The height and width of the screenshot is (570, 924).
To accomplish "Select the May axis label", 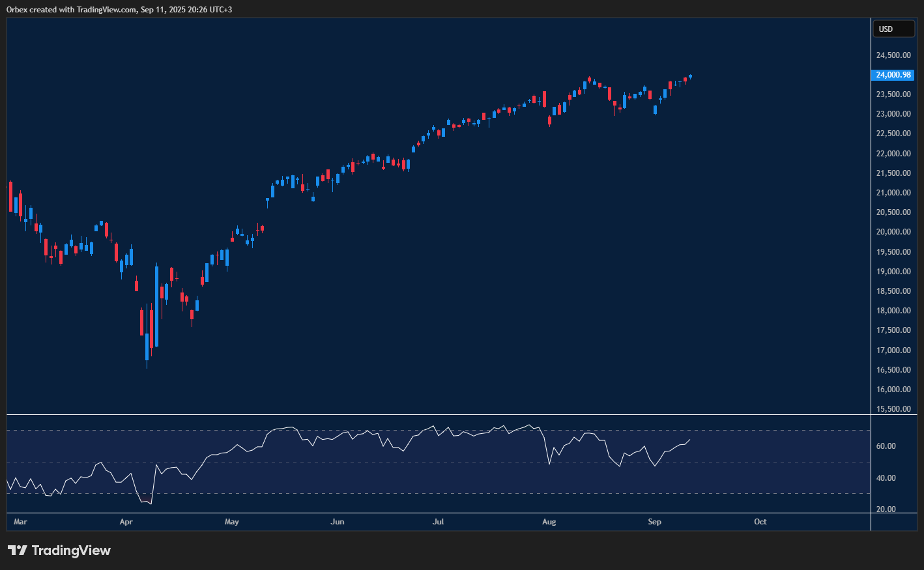I will coord(232,522).
